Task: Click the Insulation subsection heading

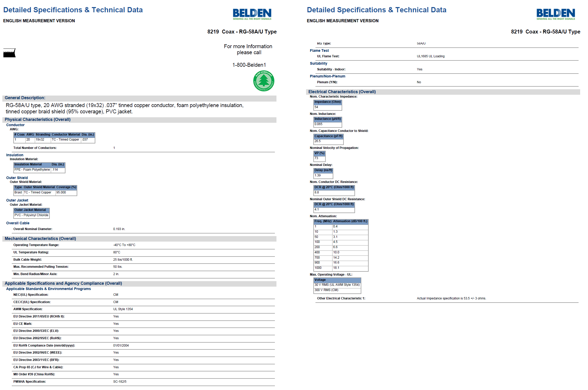Action: click(15, 155)
